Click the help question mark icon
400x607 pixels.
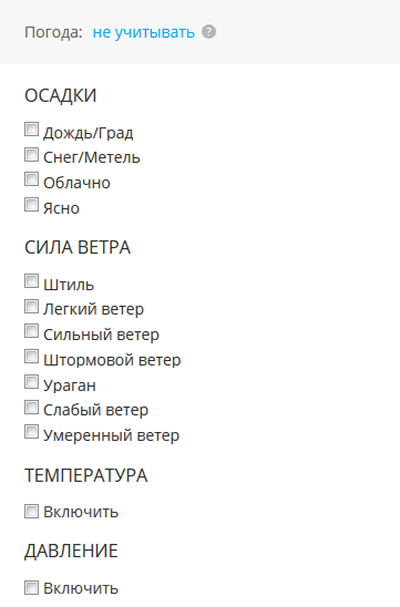209,32
